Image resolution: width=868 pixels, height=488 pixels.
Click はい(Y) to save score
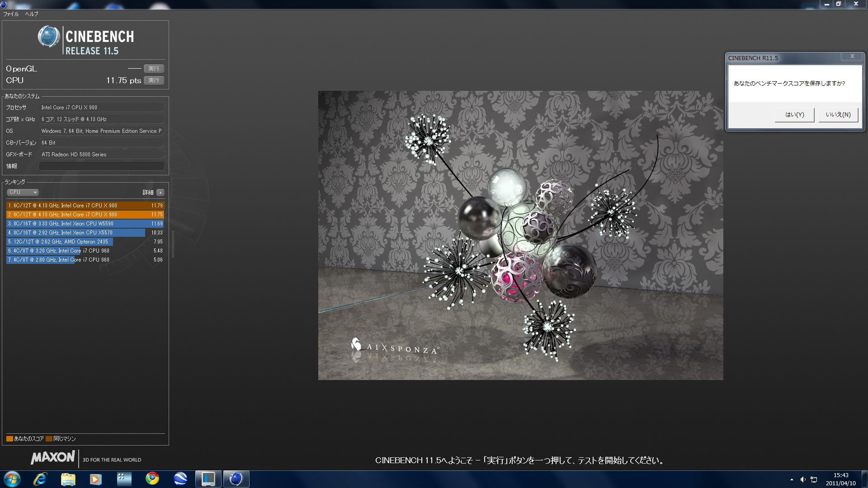pos(794,115)
